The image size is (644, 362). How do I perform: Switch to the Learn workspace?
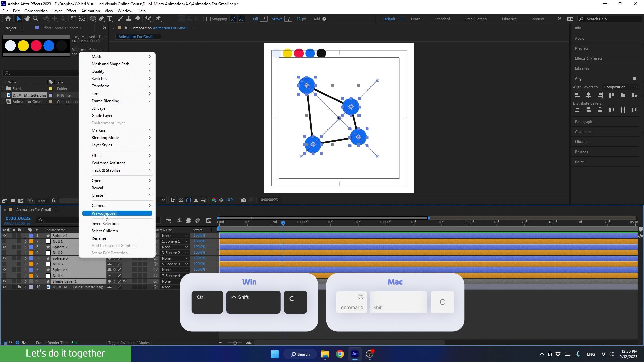coord(415,19)
